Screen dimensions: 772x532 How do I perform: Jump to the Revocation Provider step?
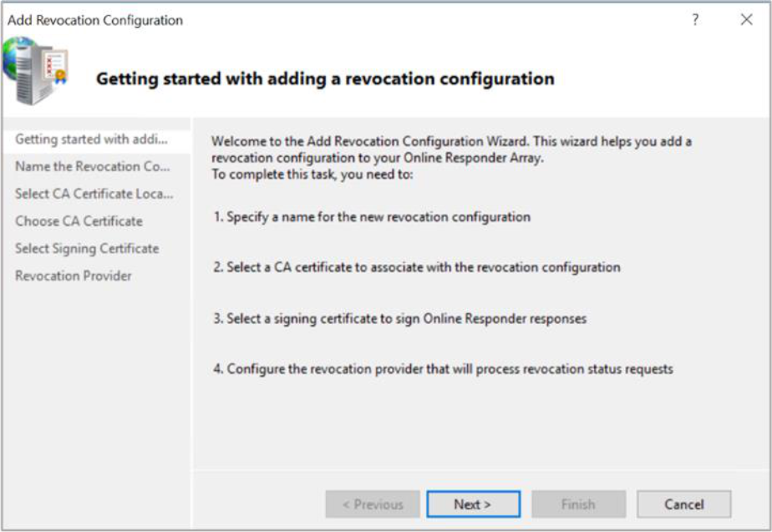[74, 276]
